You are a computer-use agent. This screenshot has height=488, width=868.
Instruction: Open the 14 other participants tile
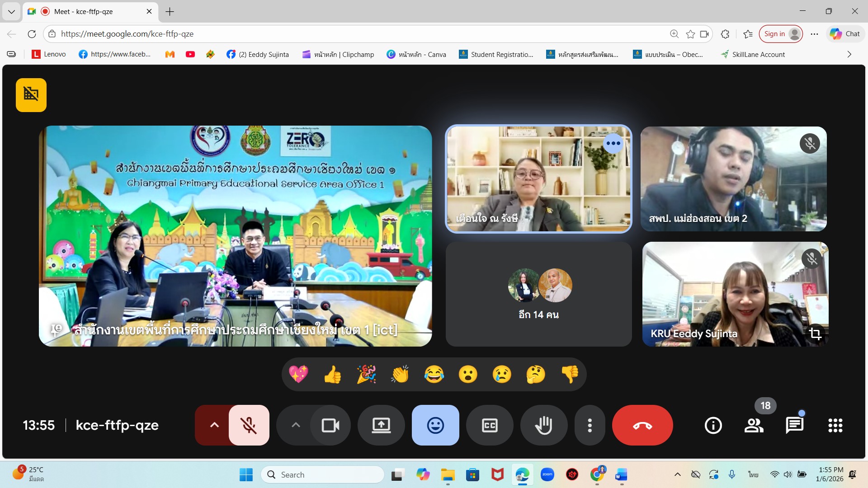click(538, 294)
